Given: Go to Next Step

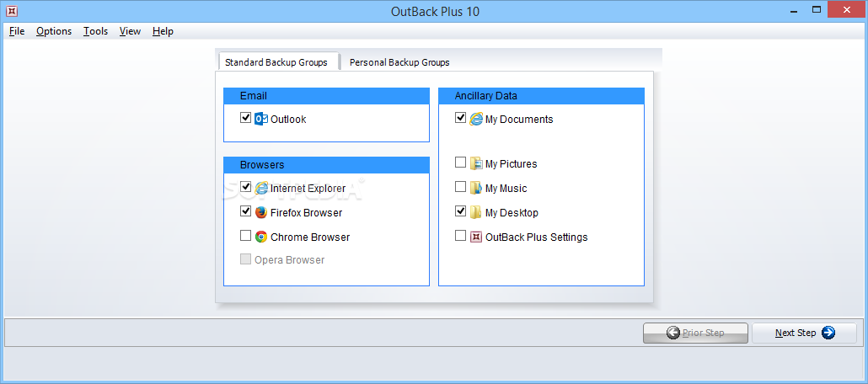Looking at the screenshot, I should point(804,333).
